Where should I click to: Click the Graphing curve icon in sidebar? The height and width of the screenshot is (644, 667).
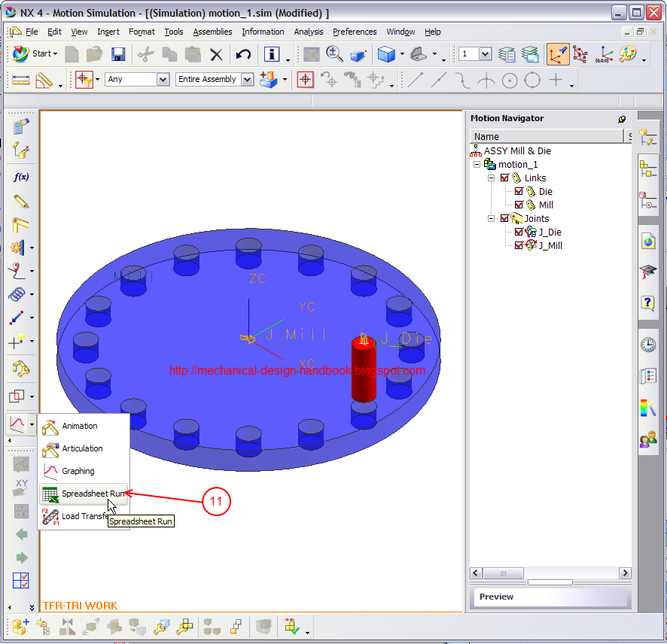coord(17,424)
